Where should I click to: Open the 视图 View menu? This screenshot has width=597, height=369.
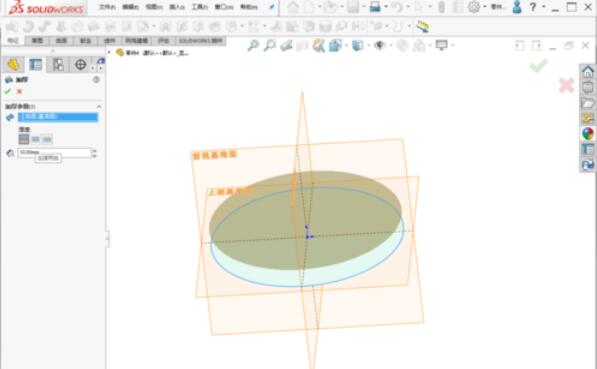pos(154,7)
